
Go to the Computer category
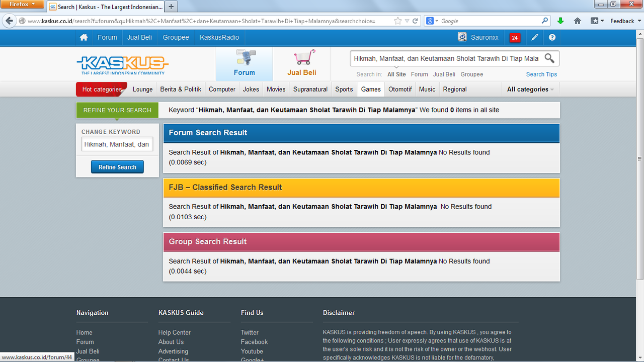point(222,89)
